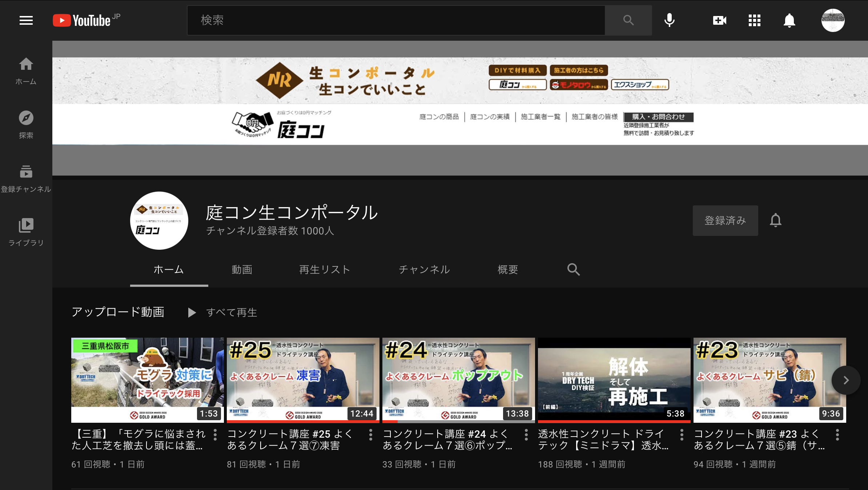Click the すべて再生 text link
This screenshot has width=868, height=490.
click(232, 313)
